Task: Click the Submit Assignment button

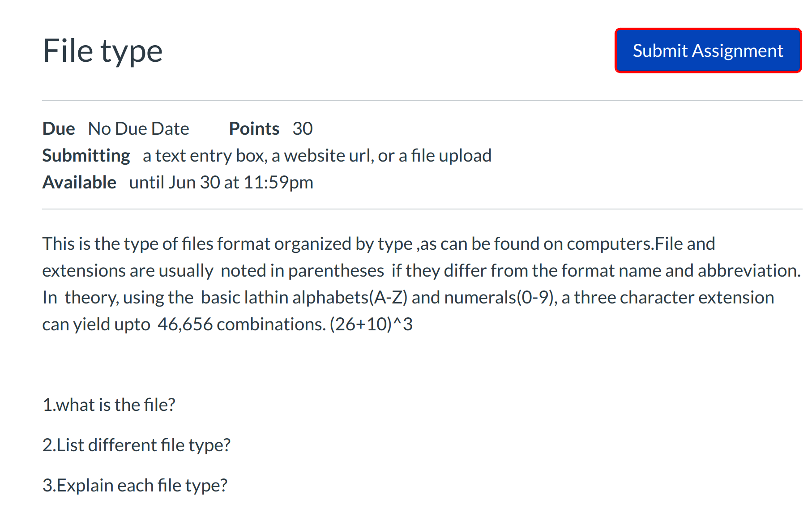Action: pos(708,51)
